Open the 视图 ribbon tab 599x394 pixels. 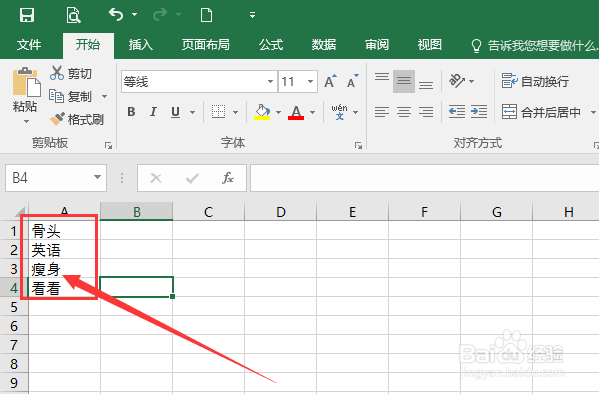pyautogui.click(x=429, y=45)
